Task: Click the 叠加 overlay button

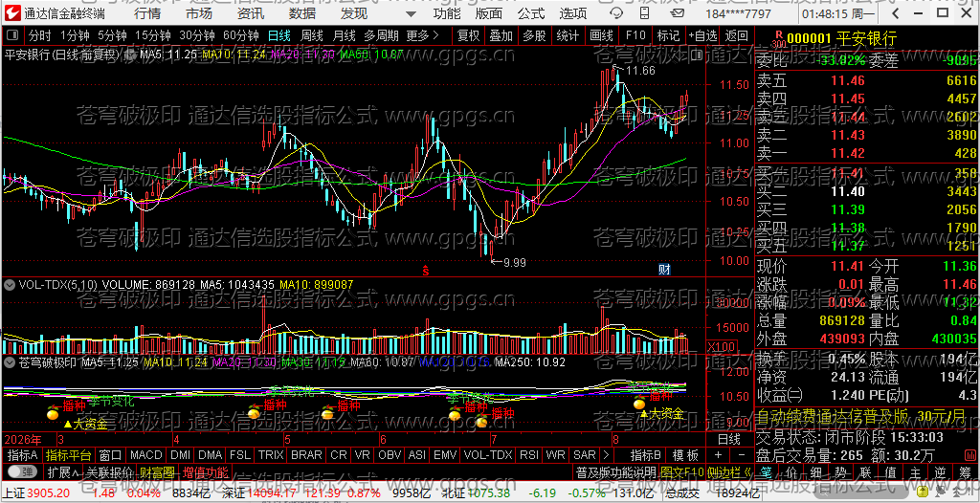Action: point(501,35)
